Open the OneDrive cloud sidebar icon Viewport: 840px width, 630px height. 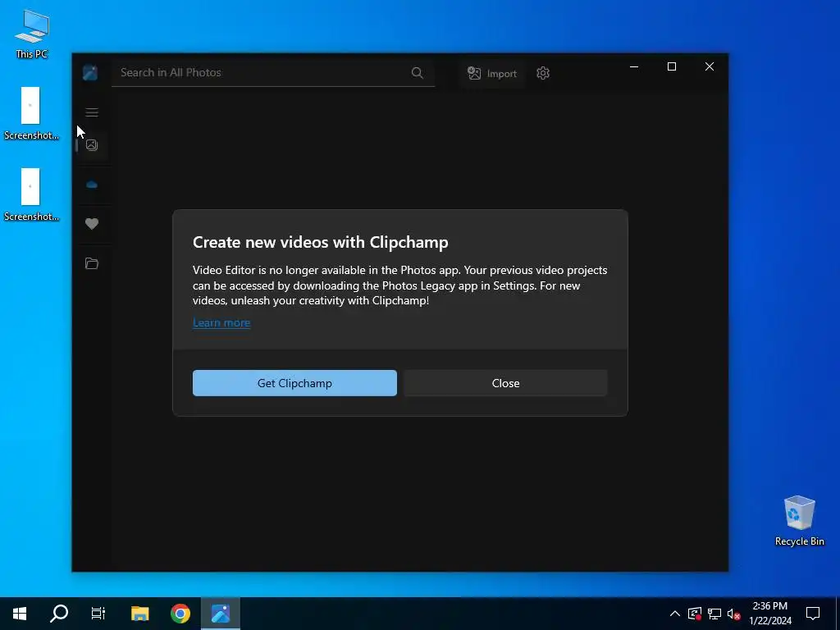tap(92, 185)
